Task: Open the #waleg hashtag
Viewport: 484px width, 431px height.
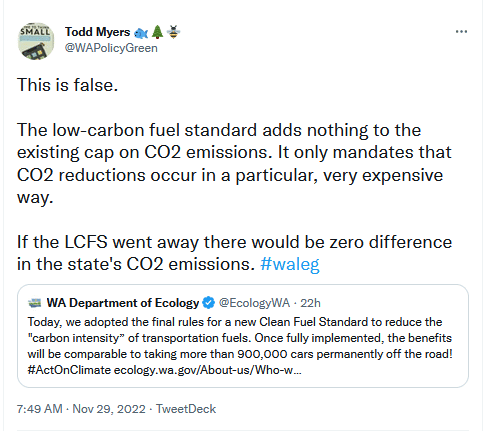Action: tap(290, 264)
